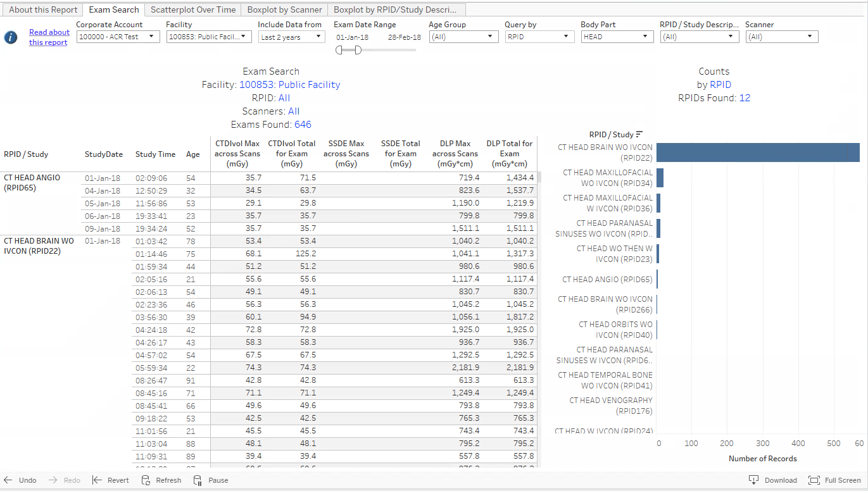Image resolution: width=868 pixels, height=491 pixels.
Task: Open the Body Part HEAD dropdown
Action: [x=617, y=37]
